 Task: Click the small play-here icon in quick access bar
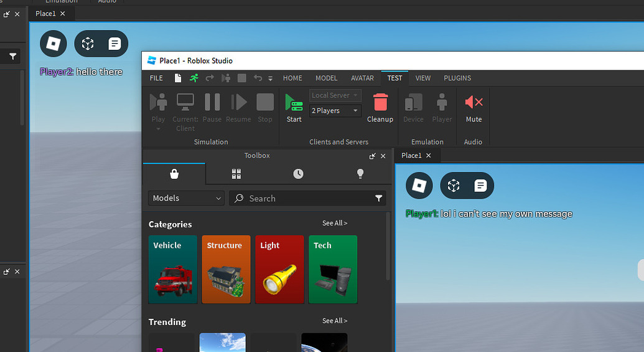[226, 78]
